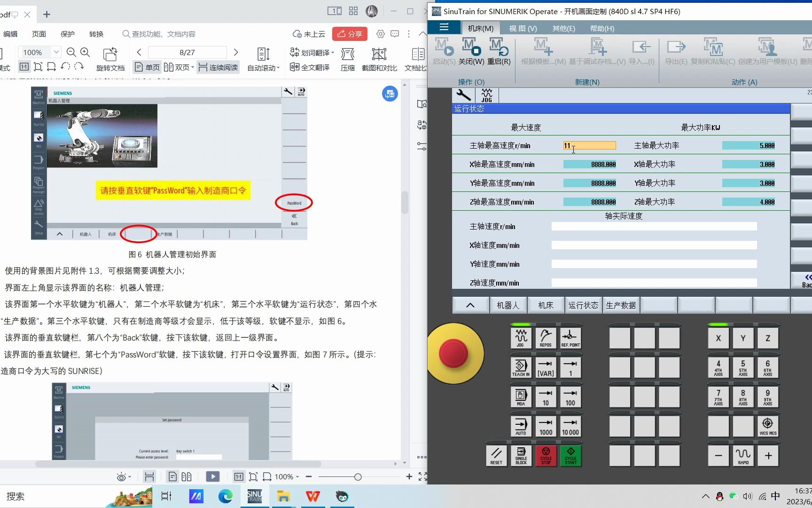The image size is (812, 508).
Task: Select the TEACH IN key
Action: (x=520, y=367)
